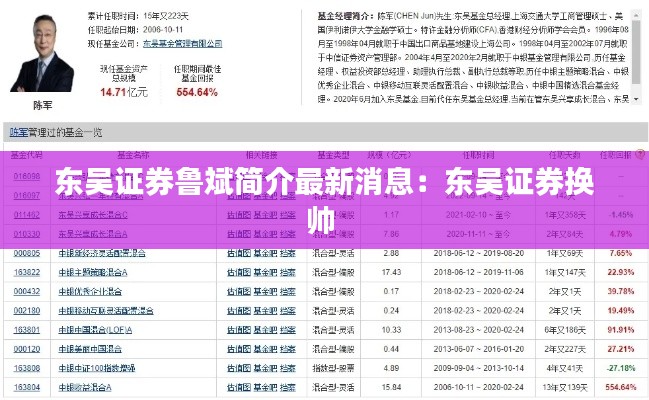This screenshot has width=649, height=400.
Task: View 估值图 for fund 002180
Action: coord(239,311)
